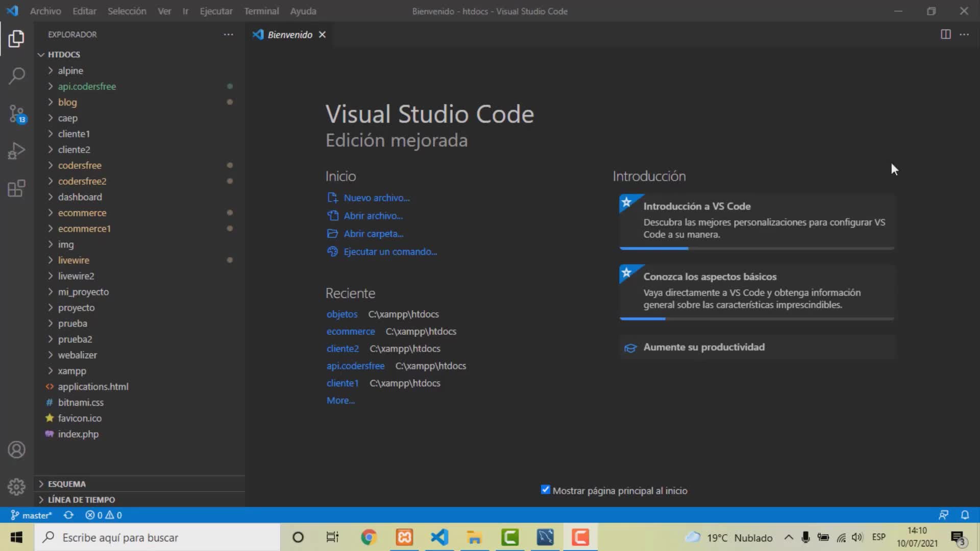
Task: Split the editor to the right
Action: (945, 34)
